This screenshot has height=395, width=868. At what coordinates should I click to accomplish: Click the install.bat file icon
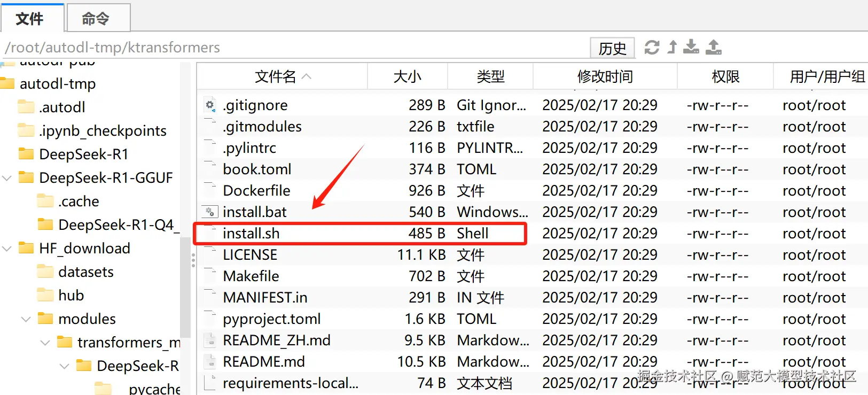(x=210, y=212)
